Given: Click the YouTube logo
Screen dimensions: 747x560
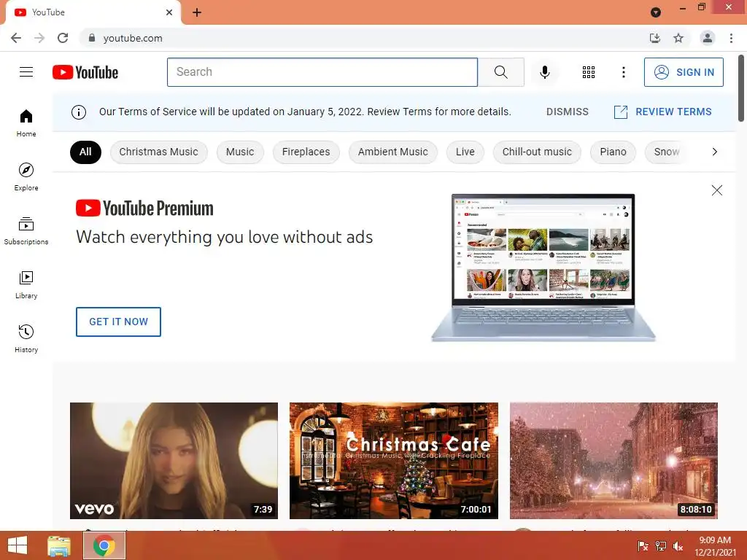Looking at the screenshot, I should (85, 72).
